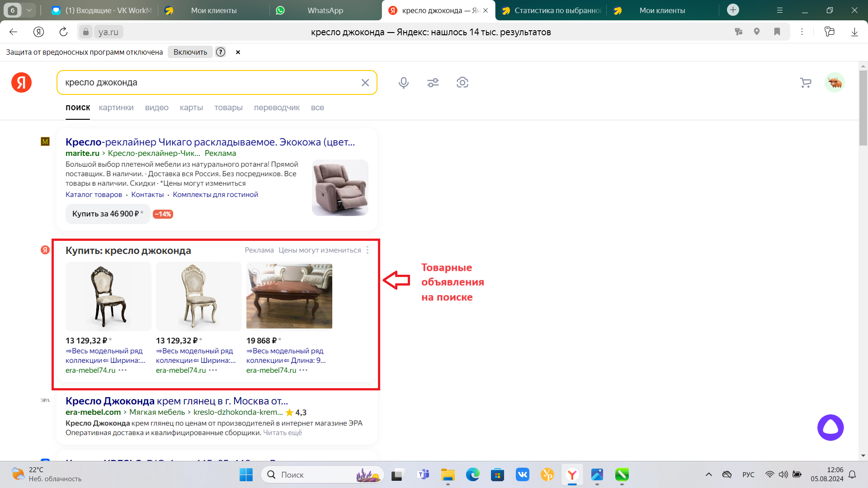Reload the page with refresh icon
Screen dimensions: 868x488
63,32
